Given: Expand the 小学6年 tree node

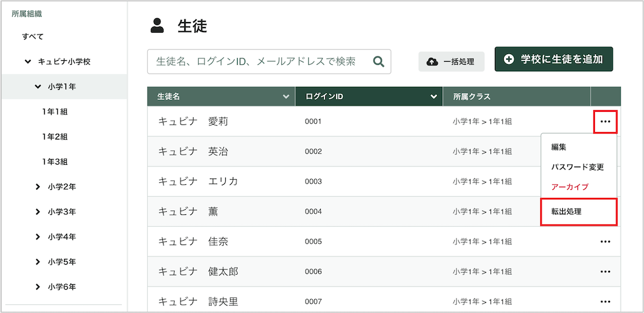Looking at the screenshot, I should tap(38, 287).
